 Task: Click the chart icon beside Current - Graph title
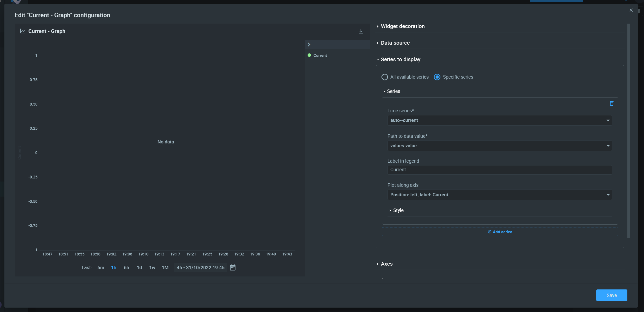click(23, 31)
